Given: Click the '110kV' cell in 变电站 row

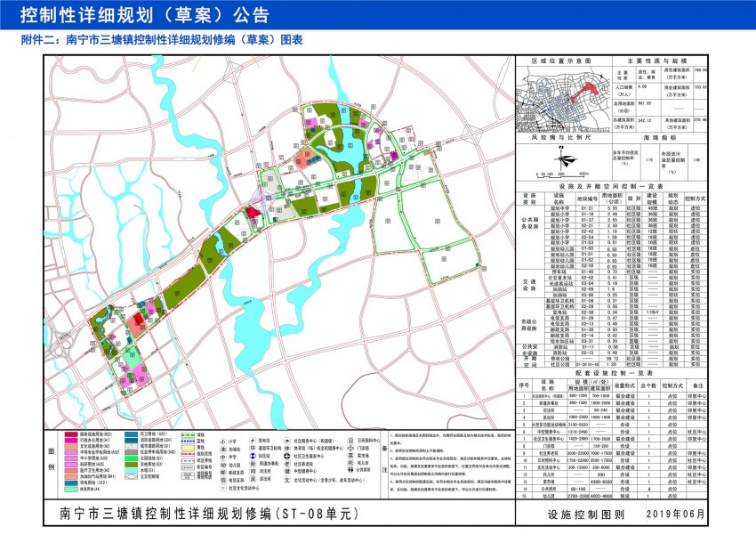Looking at the screenshot, I should click(x=652, y=312).
